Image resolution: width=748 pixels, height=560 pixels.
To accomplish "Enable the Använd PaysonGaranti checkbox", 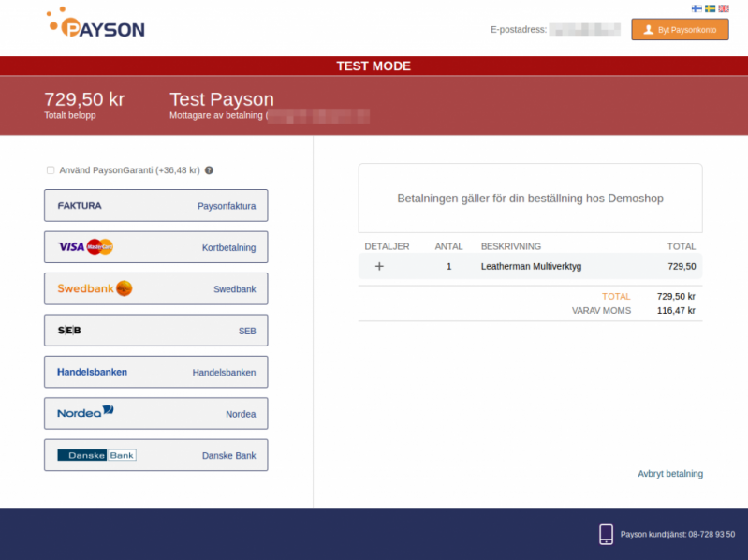I will click(51, 170).
